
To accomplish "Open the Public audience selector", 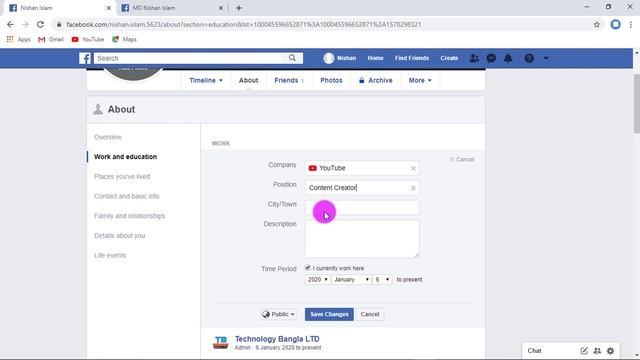I will pos(278,314).
